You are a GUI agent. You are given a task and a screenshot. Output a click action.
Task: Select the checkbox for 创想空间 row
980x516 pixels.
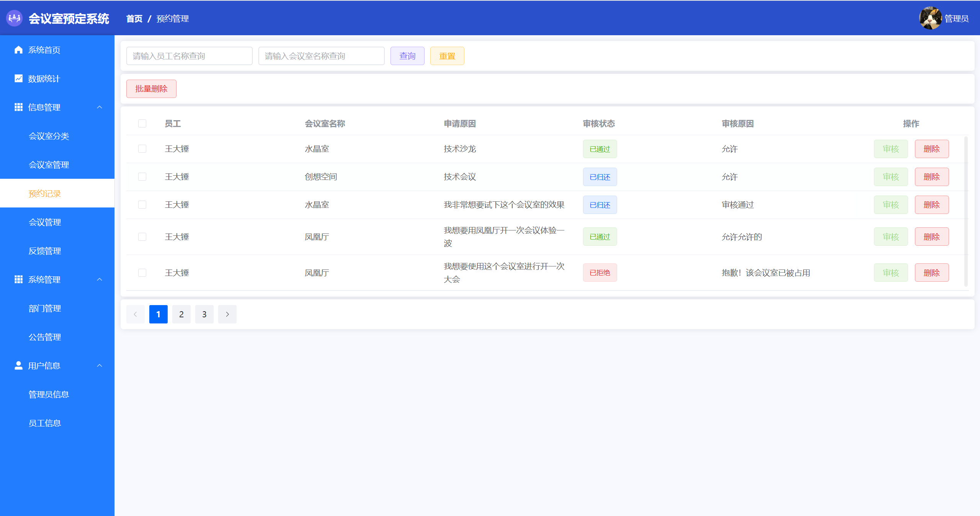point(142,177)
